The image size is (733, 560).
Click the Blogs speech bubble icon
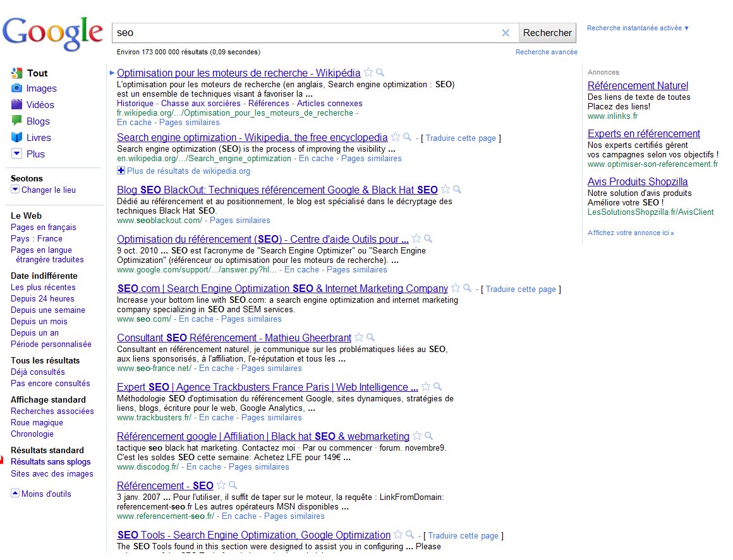(x=17, y=121)
